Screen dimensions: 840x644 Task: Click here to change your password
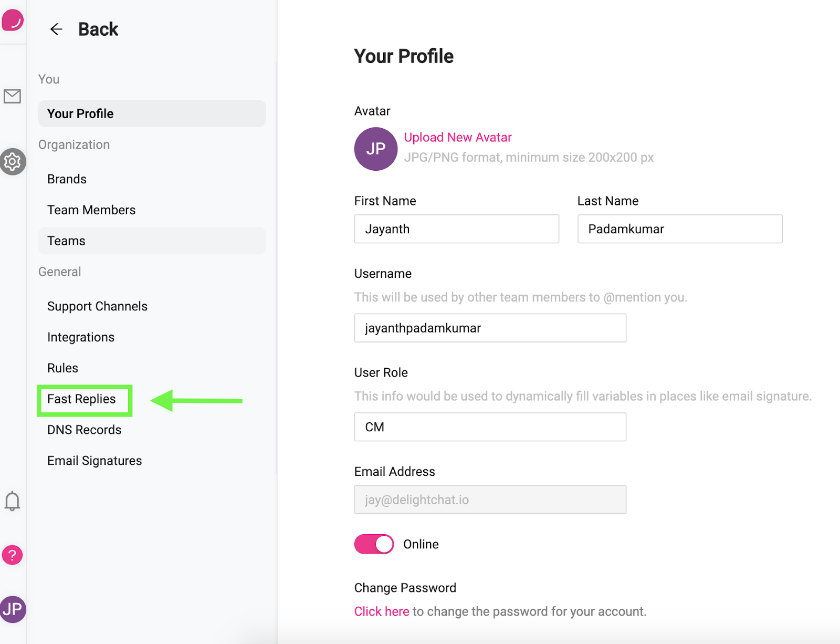click(382, 611)
